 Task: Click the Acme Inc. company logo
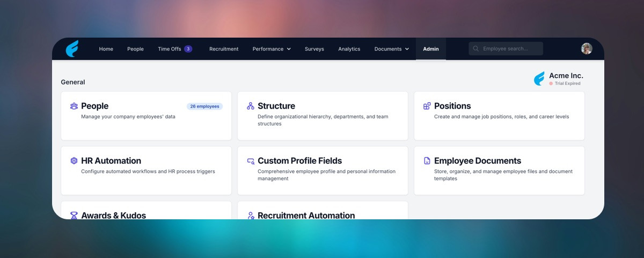point(539,79)
